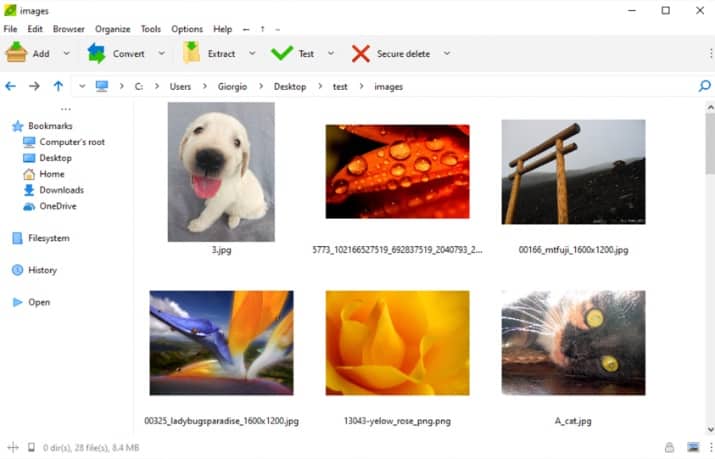Select Downloads in the bookmarks sidebar
The width and height of the screenshot is (715, 459).
61,190
